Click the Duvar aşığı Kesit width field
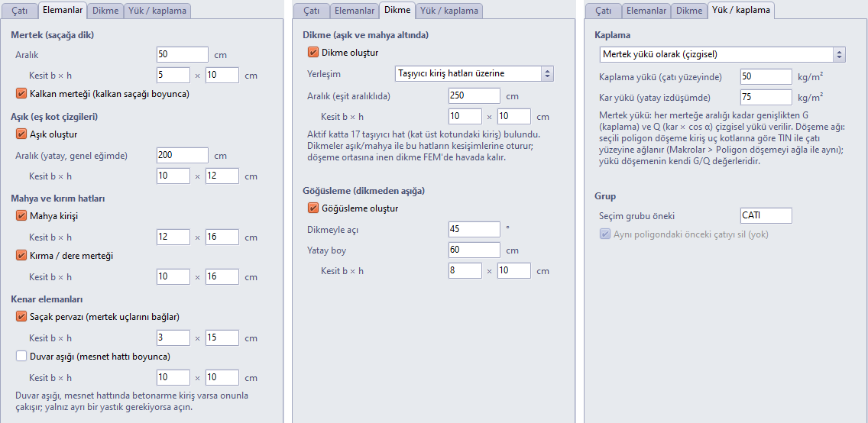This screenshot has width=868, height=423. point(173,377)
